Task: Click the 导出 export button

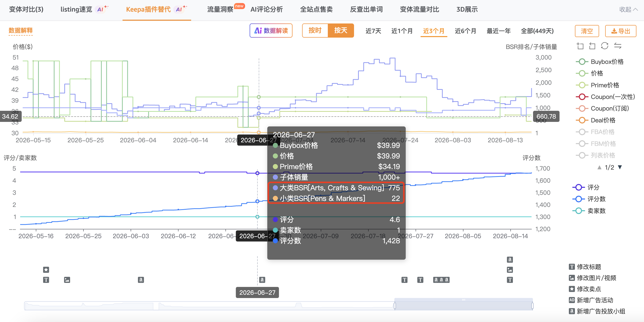Action: [x=621, y=31]
